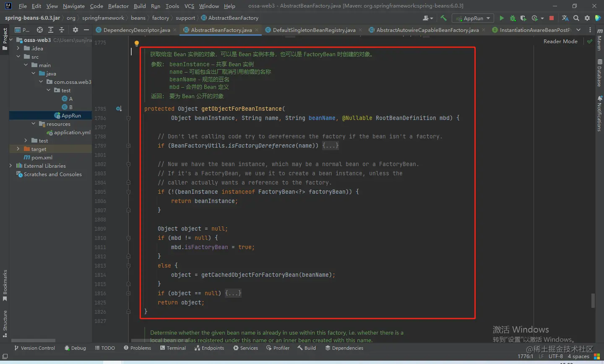Switch to DefaultSingletonBeanRegistry.java tab

click(314, 30)
